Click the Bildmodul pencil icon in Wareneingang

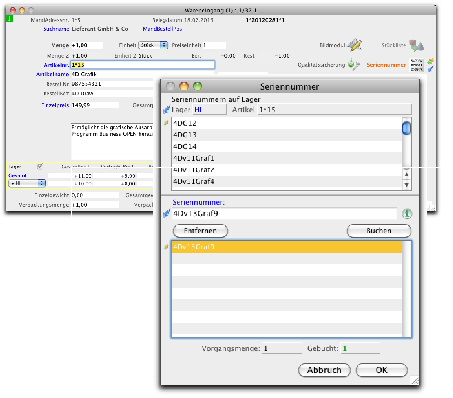[355, 44]
